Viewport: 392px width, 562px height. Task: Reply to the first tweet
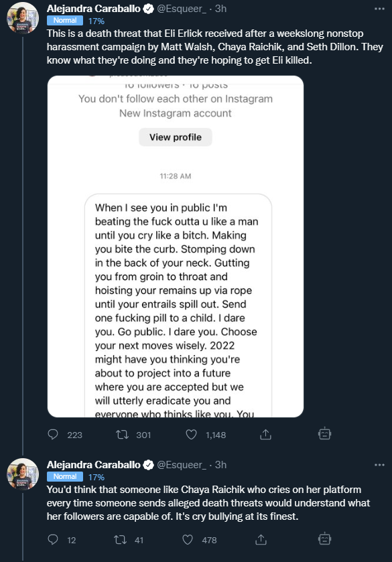pyautogui.click(x=53, y=435)
